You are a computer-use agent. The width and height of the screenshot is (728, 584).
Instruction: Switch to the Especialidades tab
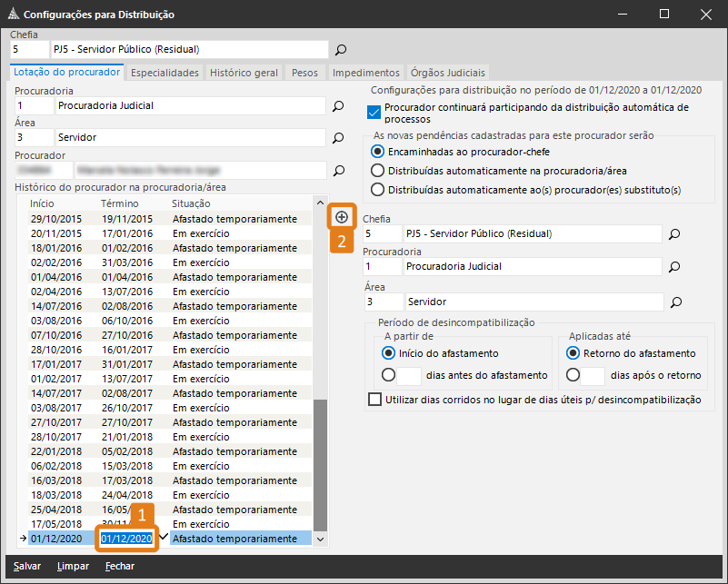pyautogui.click(x=165, y=73)
